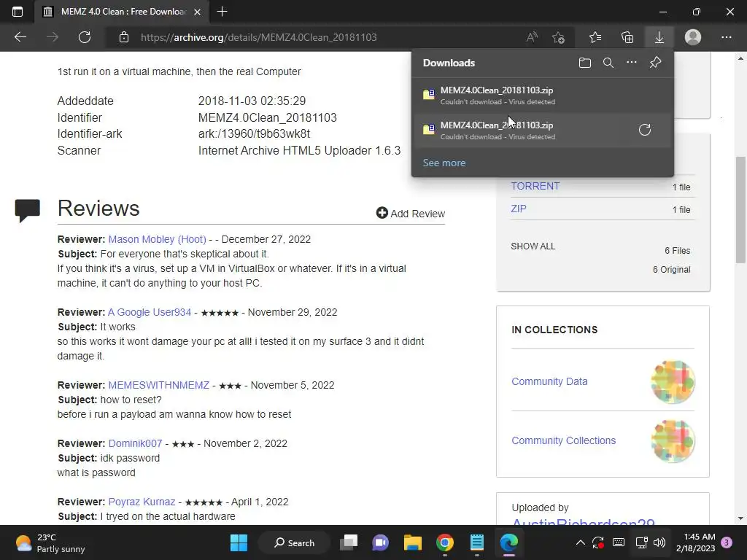Viewport: 747px width, 560px height.
Task: Retry the second MEMZ4.0Clean zip download
Action: pyautogui.click(x=645, y=130)
